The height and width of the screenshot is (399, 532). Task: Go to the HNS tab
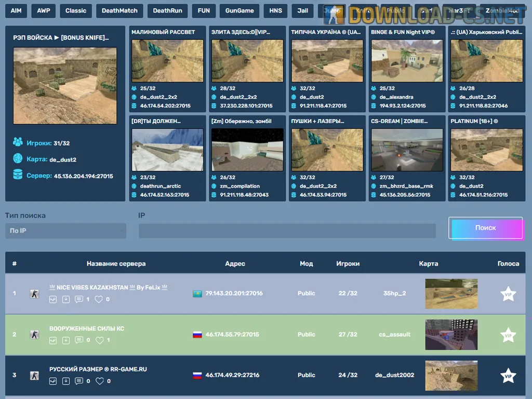(275, 11)
